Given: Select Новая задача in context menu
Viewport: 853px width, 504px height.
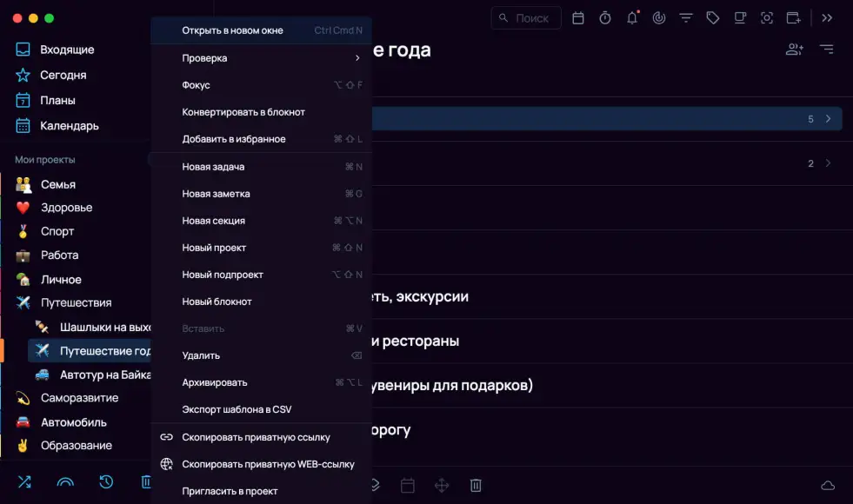Looking at the screenshot, I should coord(213,167).
